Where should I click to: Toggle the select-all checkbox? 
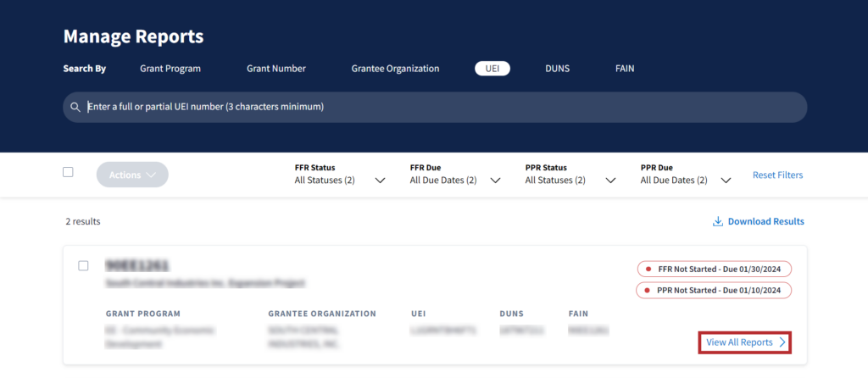[68, 172]
